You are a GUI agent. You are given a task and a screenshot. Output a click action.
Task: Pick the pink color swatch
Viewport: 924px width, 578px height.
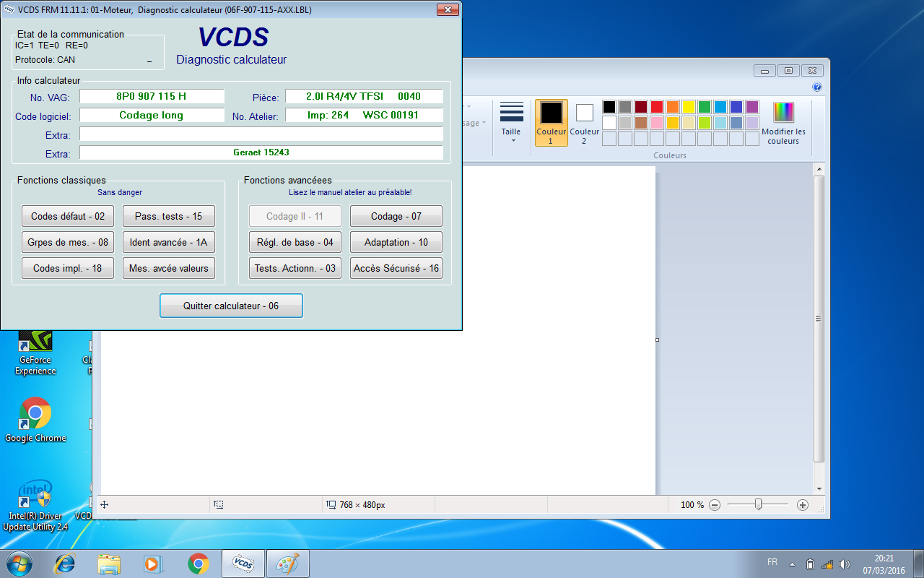pos(657,123)
